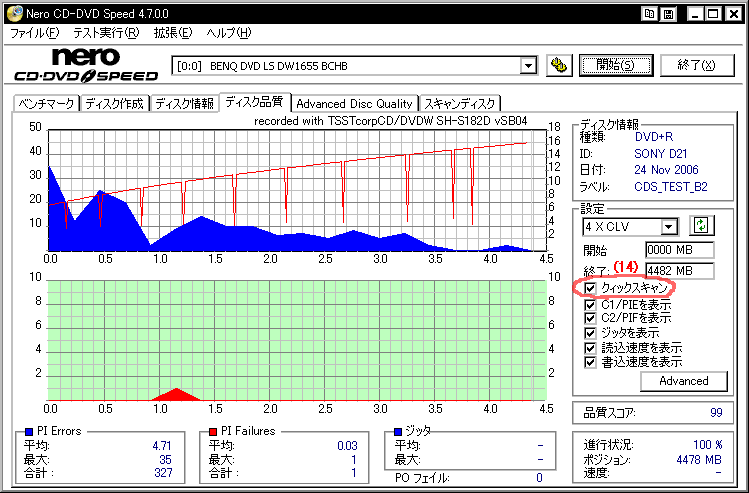Select the ディスク品質 tab

coord(255,102)
